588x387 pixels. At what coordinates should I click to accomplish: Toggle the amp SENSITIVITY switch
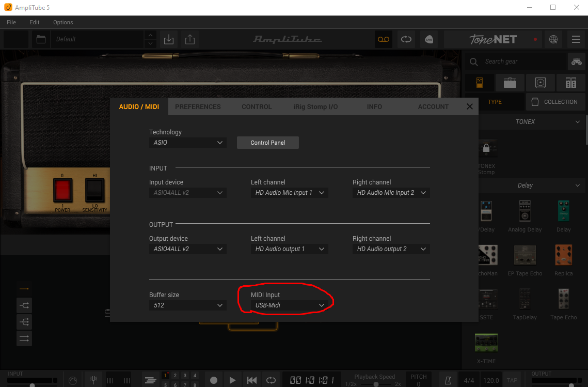click(94, 190)
